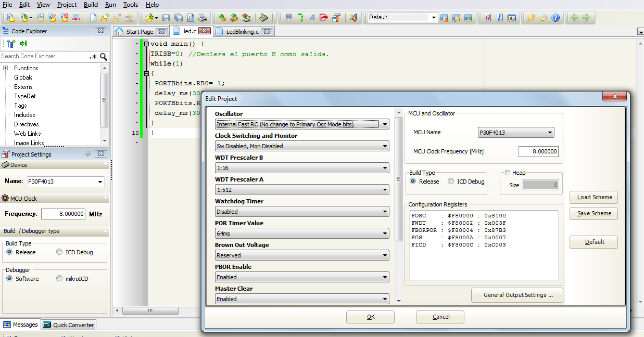Screen dimensions: 644x337
Task: Expand the Functions tree node
Action: pyautogui.click(x=5, y=68)
